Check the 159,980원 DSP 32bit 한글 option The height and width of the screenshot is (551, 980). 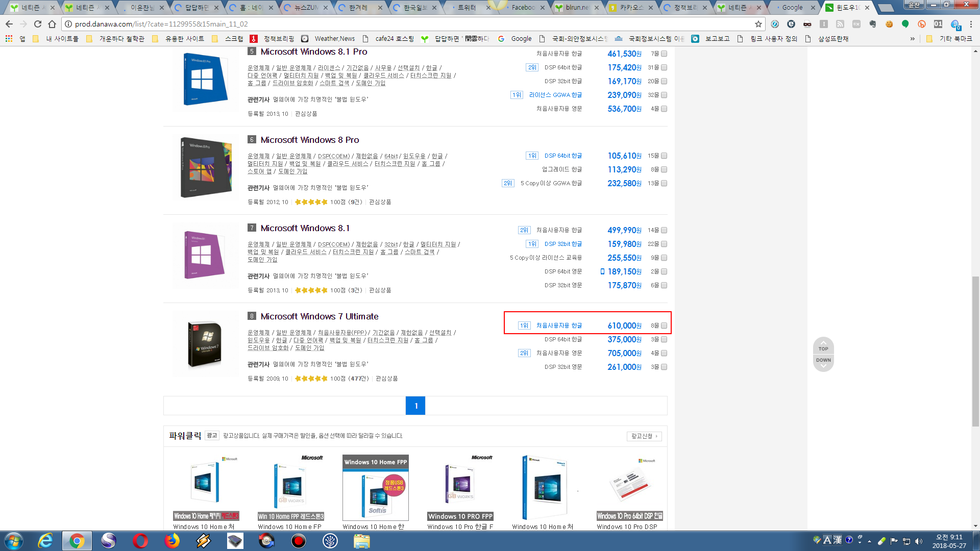tap(664, 244)
